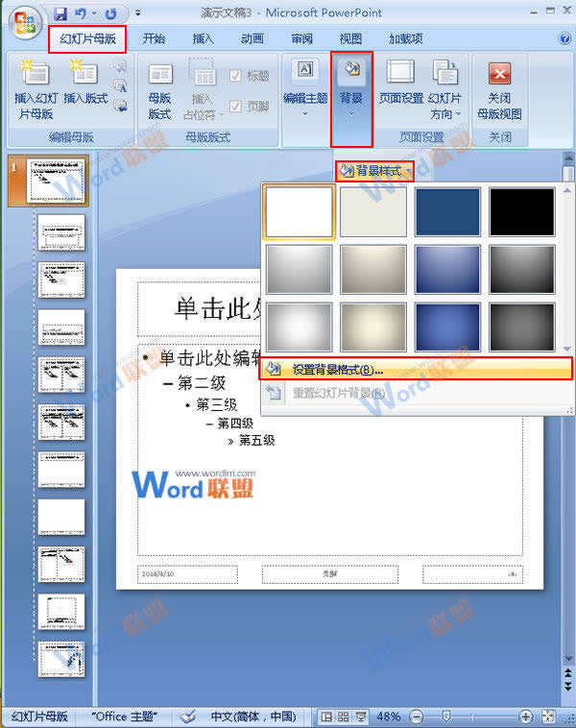Fit slide to current window
Viewport: 576px width, 728px height.
pos(548,716)
